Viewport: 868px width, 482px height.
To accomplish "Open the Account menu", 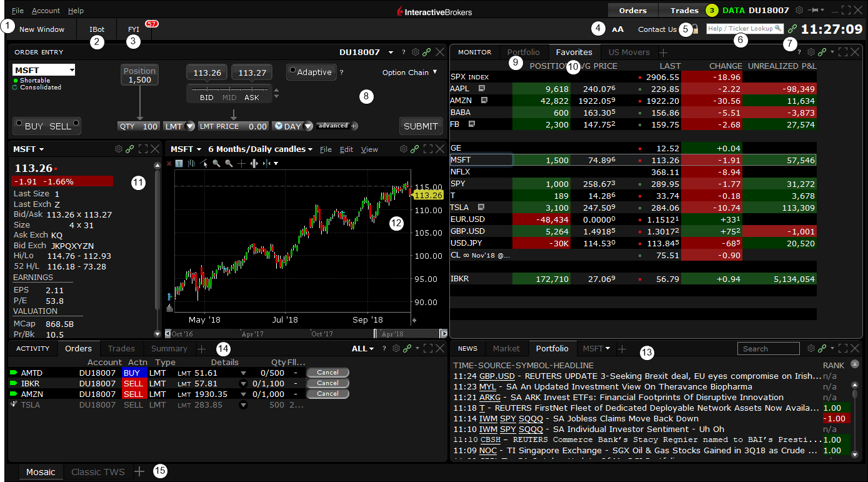I will tap(46, 11).
